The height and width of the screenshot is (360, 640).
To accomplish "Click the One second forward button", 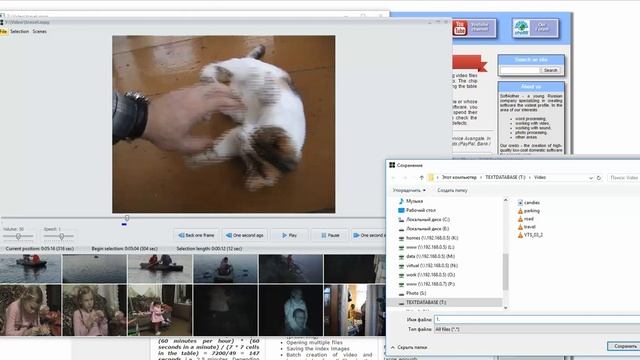I will [369, 235].
